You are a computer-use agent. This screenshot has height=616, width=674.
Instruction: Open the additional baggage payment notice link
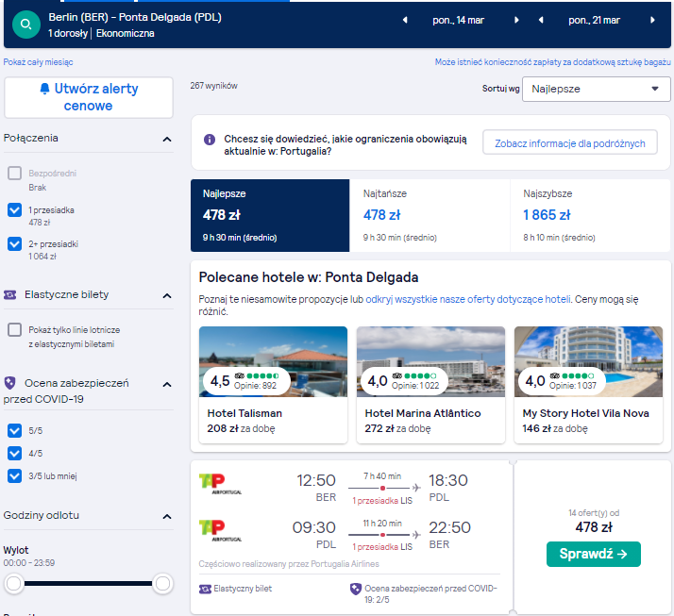[552, 62]
